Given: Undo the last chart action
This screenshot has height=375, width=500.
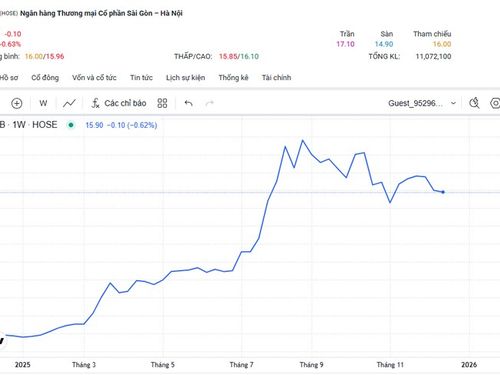Looking at the screenshot, I should coord(188,103).
